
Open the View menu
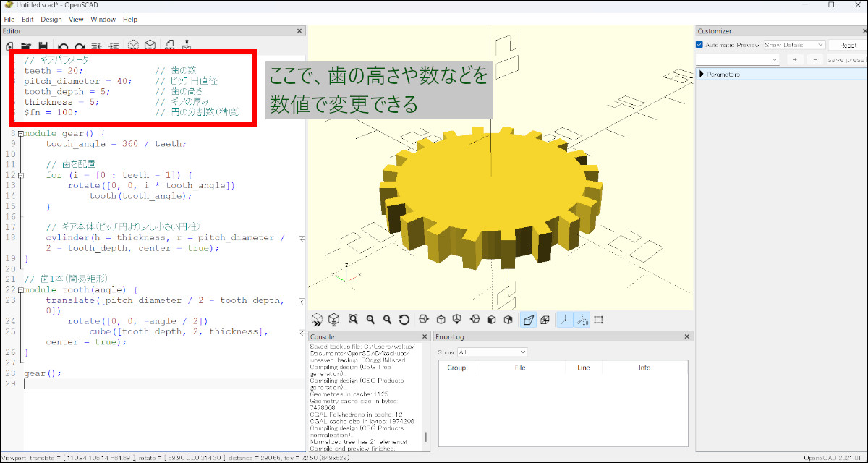pyautogui.click(x=76, y=19)
